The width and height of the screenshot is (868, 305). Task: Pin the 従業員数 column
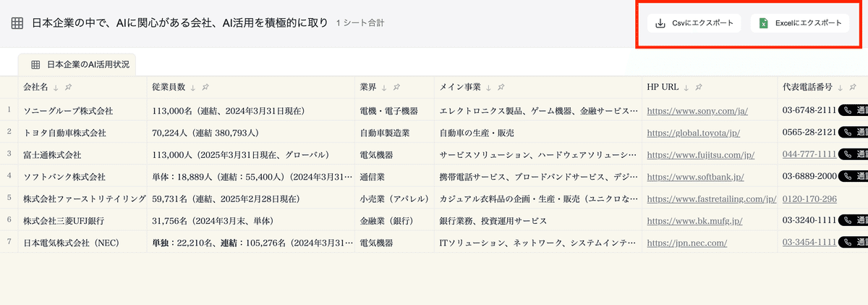click(205, 87)
